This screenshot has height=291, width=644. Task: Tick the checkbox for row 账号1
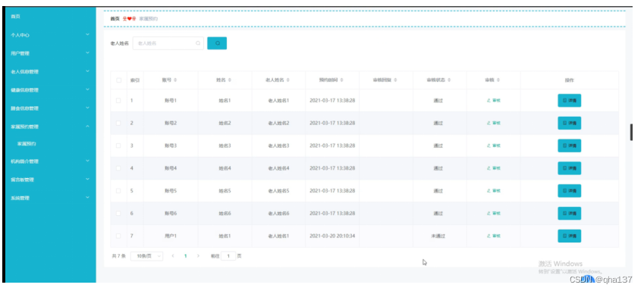coord(118,101)
